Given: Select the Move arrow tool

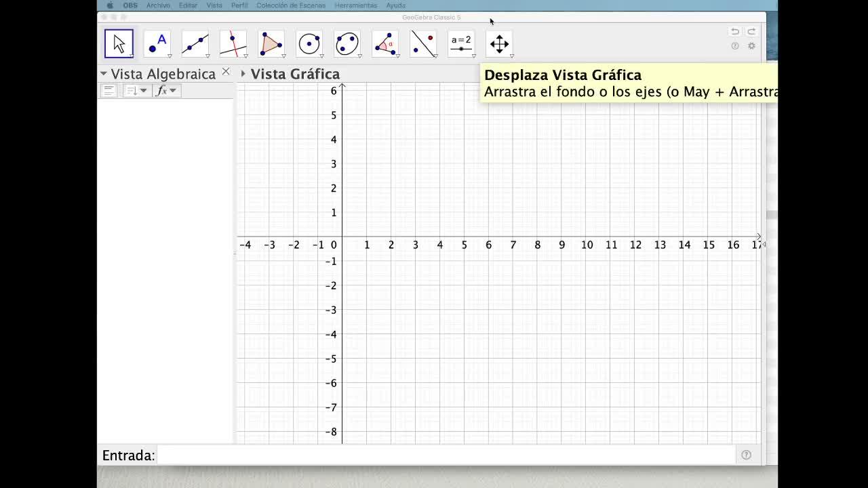Looking at the screenshot, I should coord(119,44).
